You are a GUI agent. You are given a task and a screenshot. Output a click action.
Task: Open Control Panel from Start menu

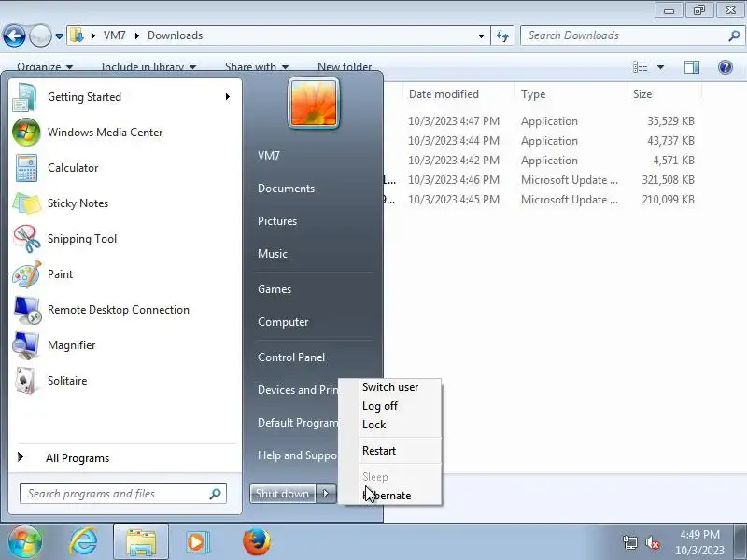point(291,357)
